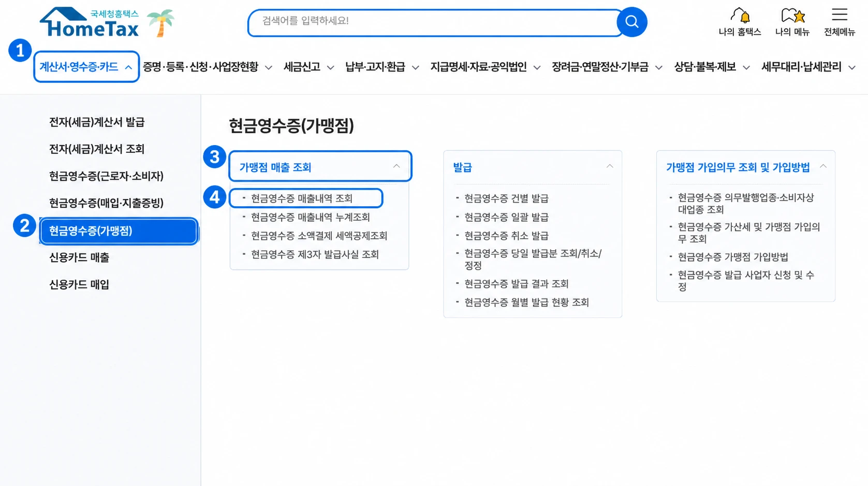Viewport: 868px width, 486px height.
Task: Open 현금영수증 일괄 발급 link
Action: pos(506,217)
